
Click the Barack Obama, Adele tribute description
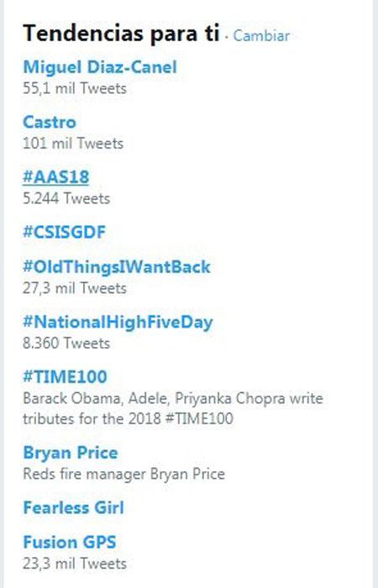click(173, 408)
